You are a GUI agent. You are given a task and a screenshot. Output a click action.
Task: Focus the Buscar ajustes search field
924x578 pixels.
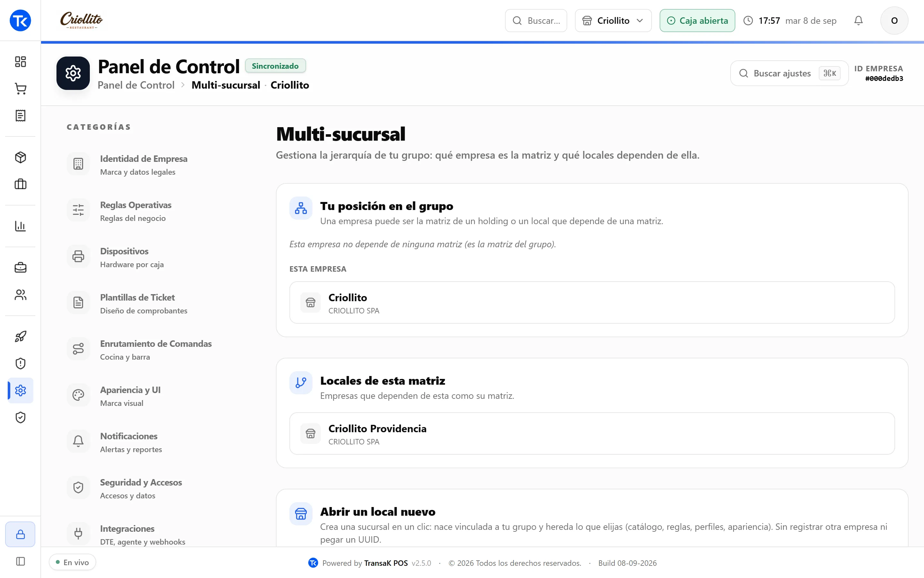point(789,73)
